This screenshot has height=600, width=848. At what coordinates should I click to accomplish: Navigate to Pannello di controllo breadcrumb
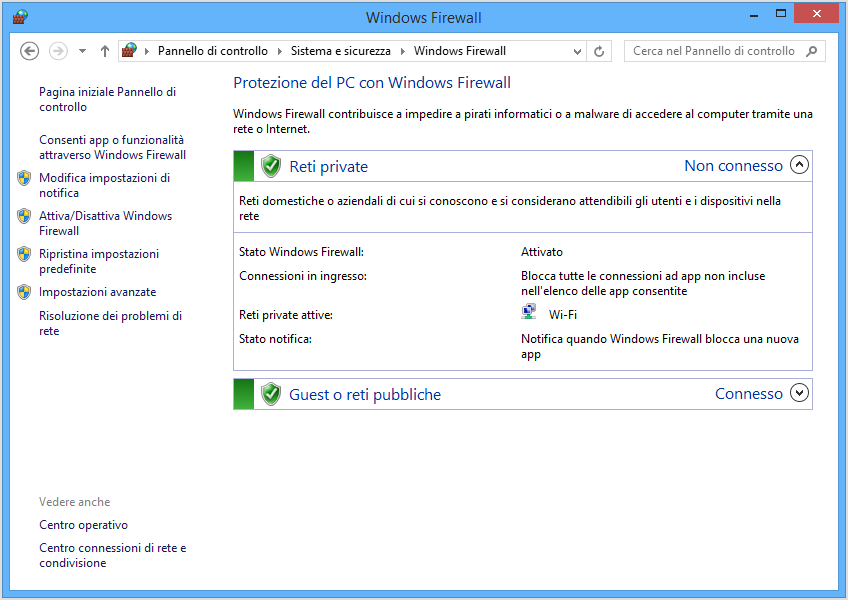click(x=213, y=51)
